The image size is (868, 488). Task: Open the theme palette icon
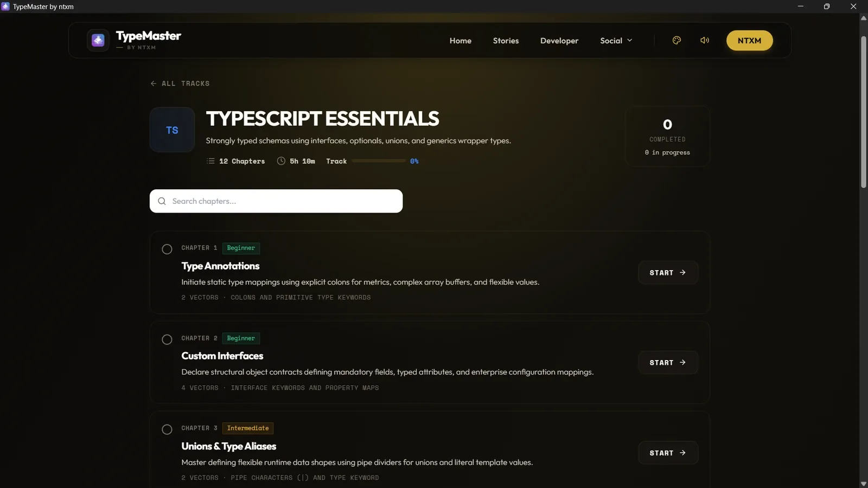[x=676, y=40]
